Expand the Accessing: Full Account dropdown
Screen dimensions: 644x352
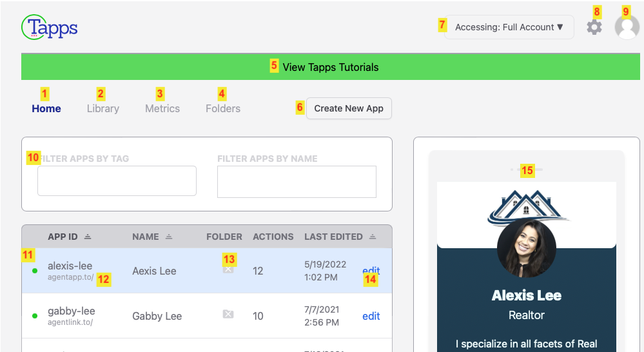pos(509,27)
